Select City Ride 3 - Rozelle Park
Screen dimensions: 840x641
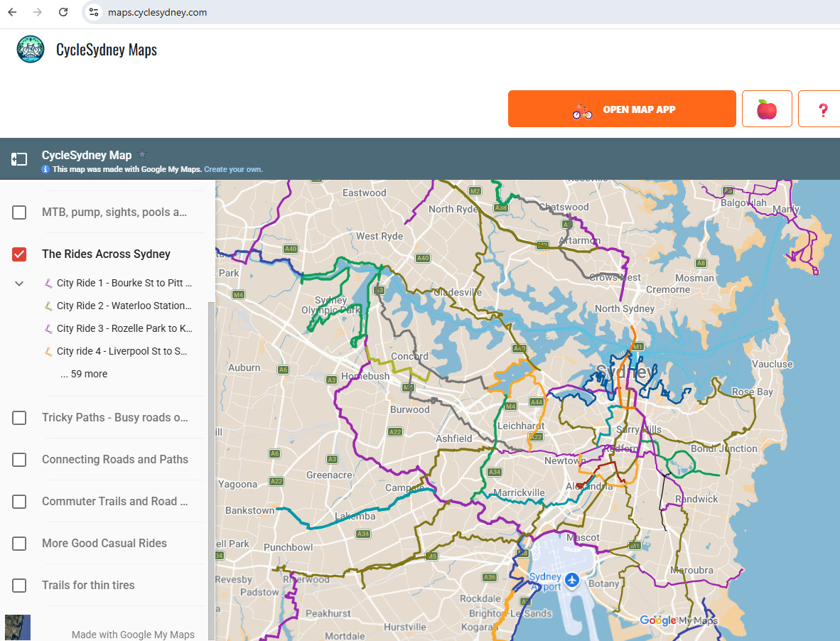(124, 328)
